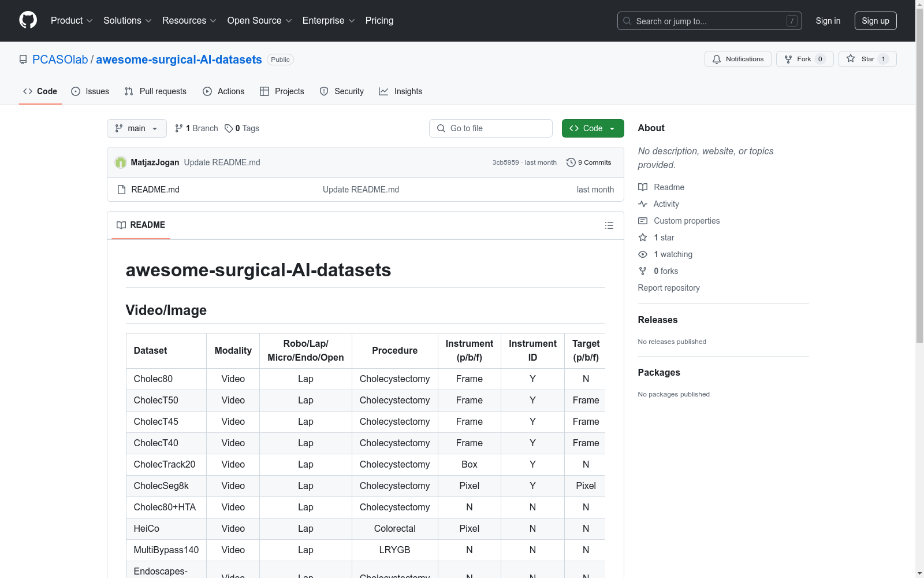Click the Sign up button
924x578 pixels.
tap(875, 21)
